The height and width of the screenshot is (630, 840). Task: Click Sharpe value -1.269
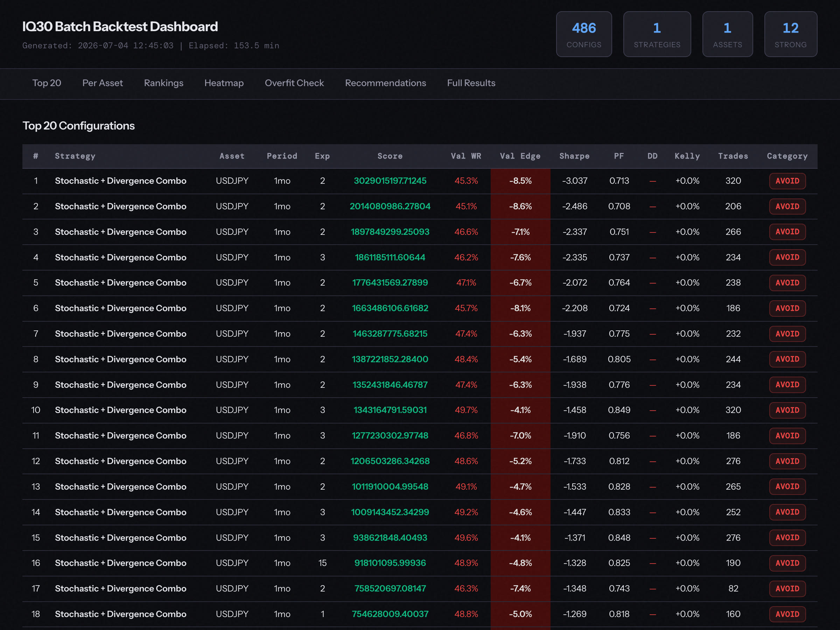575,615
